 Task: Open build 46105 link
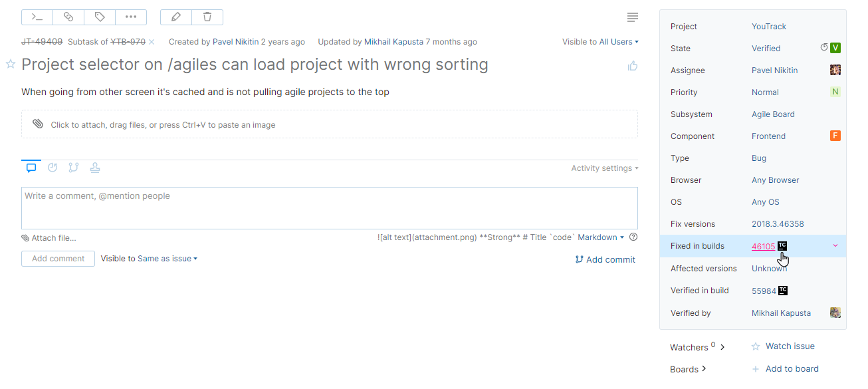pos(763,247)
